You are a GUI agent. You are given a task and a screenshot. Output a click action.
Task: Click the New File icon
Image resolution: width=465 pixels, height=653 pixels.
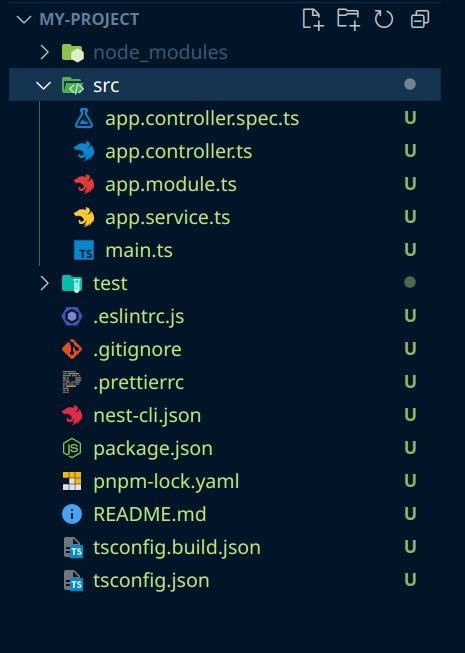pyautogui.click(x=313, y=19)
